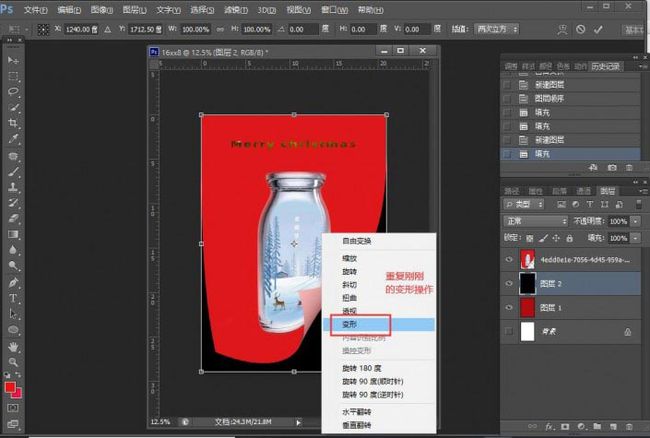Select the Hand tool
The height and width of the screenshot is (438, 650).
click(x=13, y=346)
